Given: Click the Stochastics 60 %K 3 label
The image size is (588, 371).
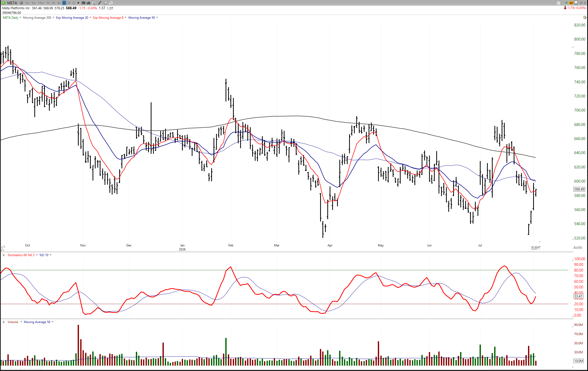Looking at the screenshot, I should click(21, 255).
